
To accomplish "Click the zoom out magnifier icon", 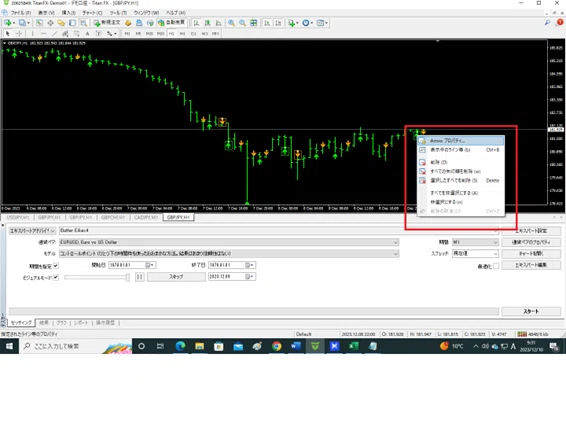I will 243,23.
